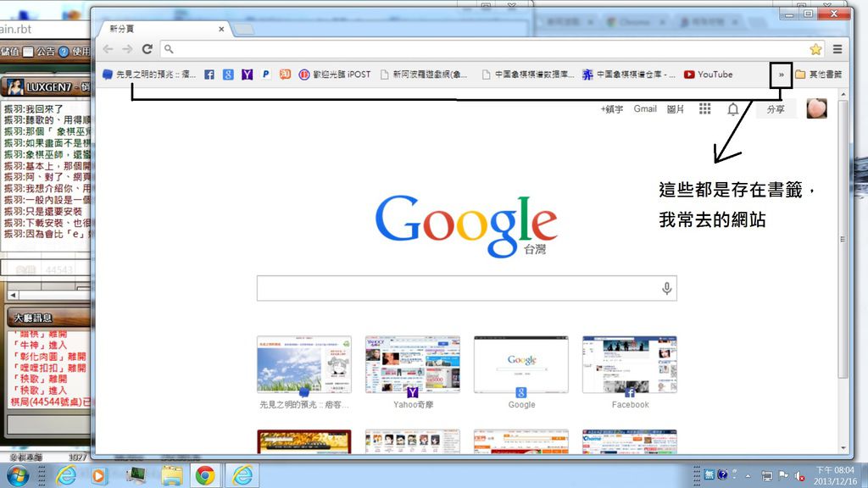Bookmark this page with the star
868x488 pixels.
[x=815, y=49]
